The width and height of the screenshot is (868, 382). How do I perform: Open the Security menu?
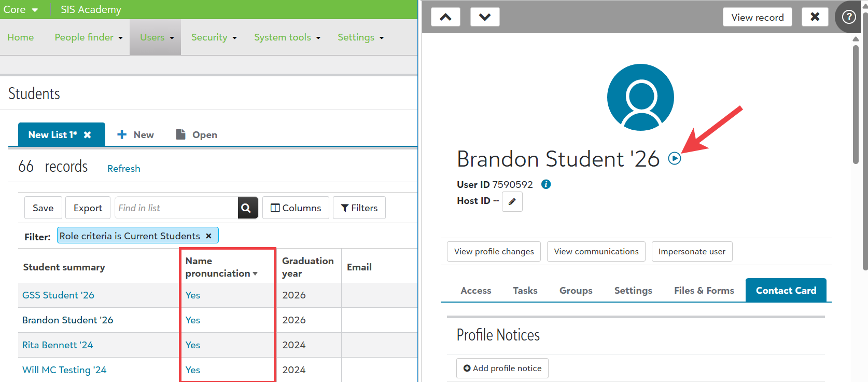click(x=214, y=37)
